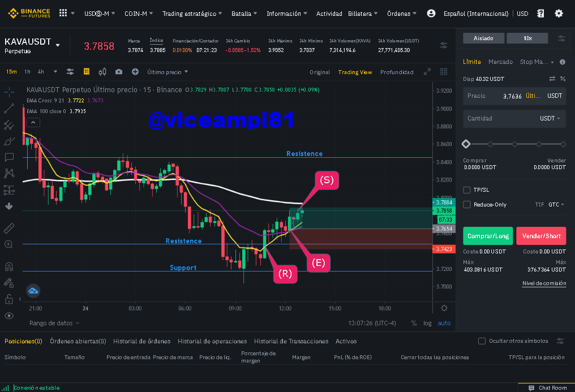575x392 pixels.
Task: Open the Historial de operaciones tab
Action: (212, 341)
